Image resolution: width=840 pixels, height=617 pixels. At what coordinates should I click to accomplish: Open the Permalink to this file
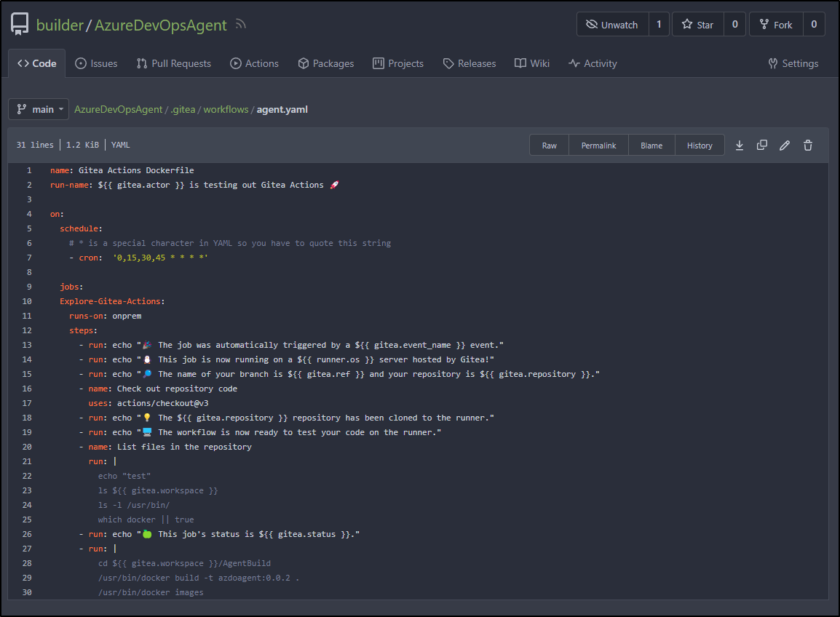pyautogui.click(x=598, y=145)
